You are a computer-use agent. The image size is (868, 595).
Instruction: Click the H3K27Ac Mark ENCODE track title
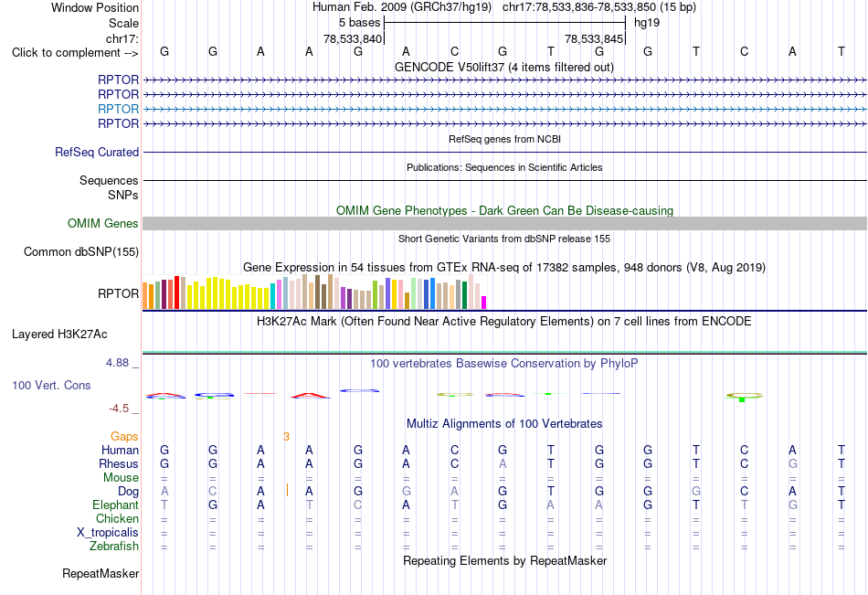(504, 322)
